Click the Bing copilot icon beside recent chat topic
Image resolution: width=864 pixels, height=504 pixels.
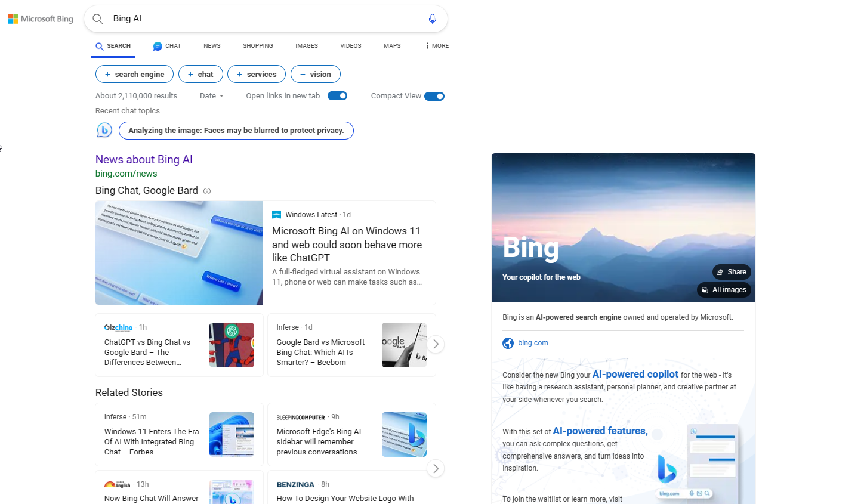coord(104,129)
